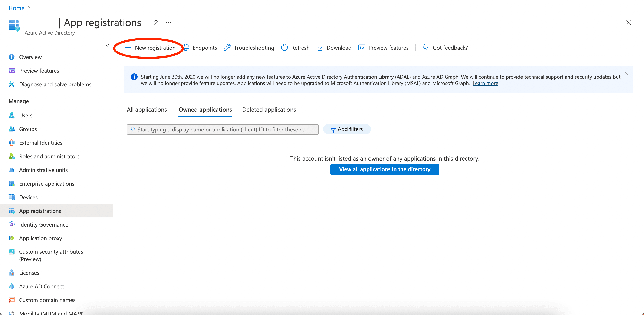Open the Add filters option
This screenshot has height=315, width=644.
coord(347,129)
